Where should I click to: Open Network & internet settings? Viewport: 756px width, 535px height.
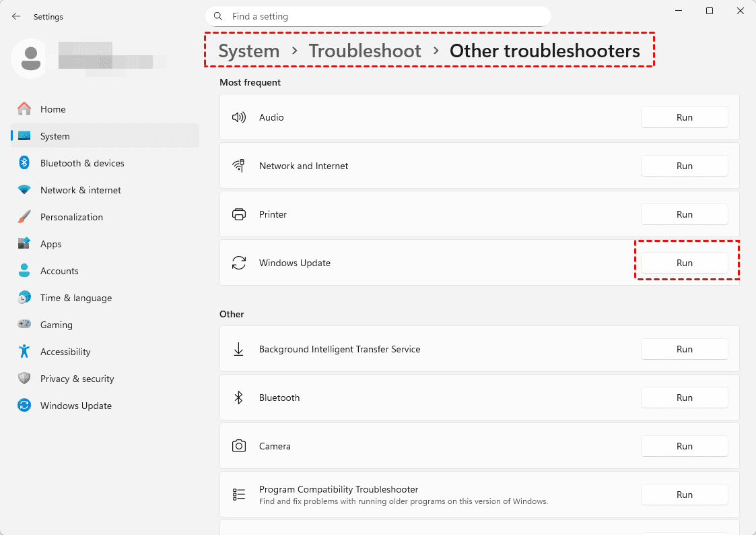(x=80, y=190)
